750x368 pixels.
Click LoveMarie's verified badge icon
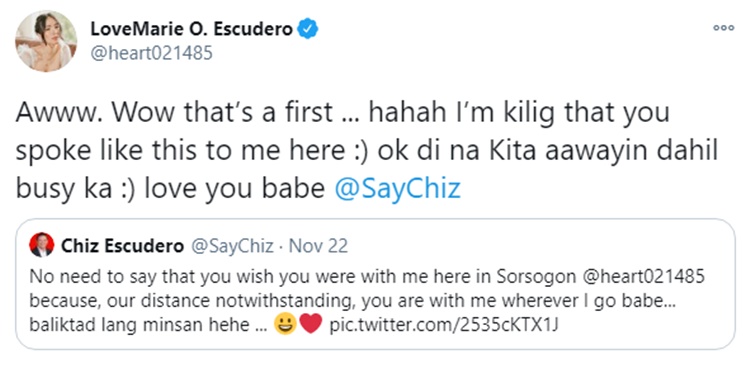tap(309, 29)
